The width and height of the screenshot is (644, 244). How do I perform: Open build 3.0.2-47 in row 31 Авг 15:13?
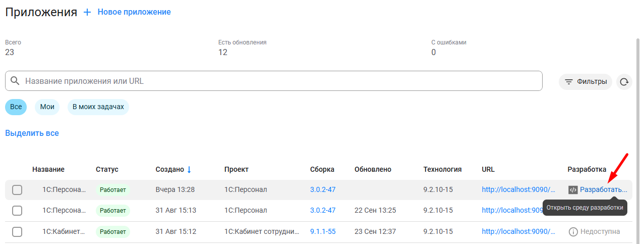click(x=323, y=211)
